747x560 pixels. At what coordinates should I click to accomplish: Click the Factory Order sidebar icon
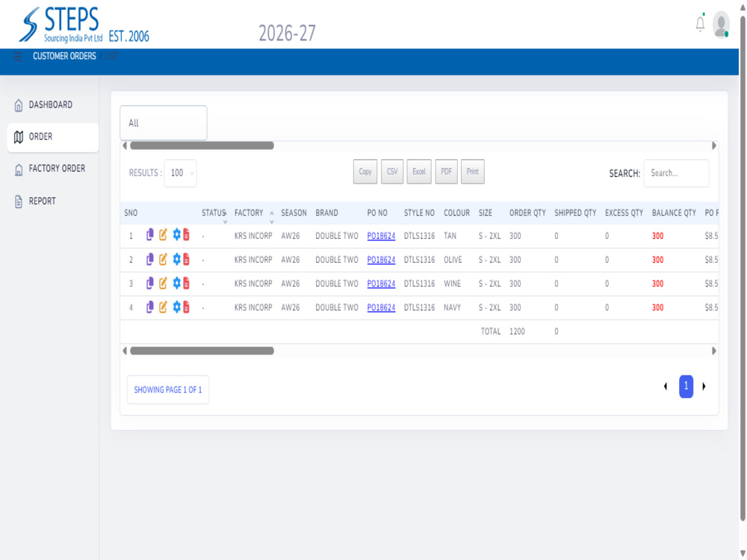(19, 169)
